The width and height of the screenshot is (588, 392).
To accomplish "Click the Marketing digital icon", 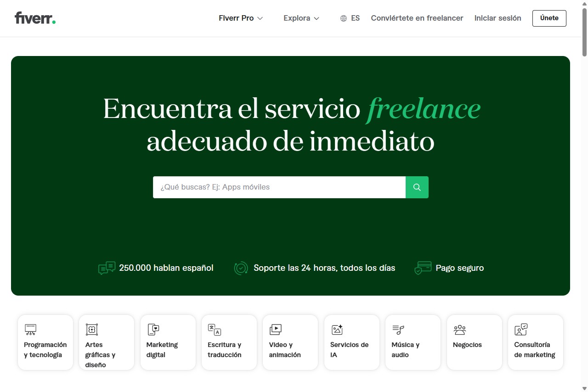I will 153,330.
